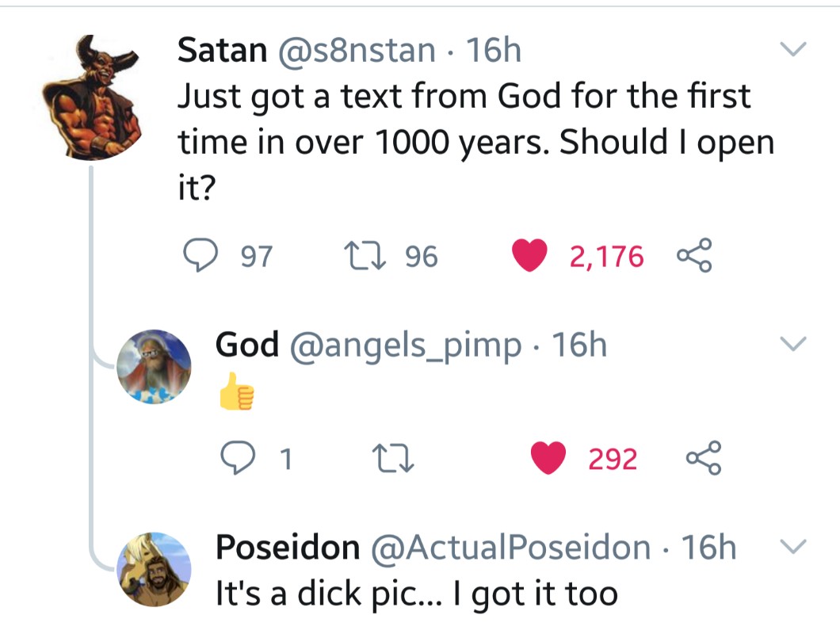The image size is (840, 630).
Task: Share Satan's tweet
Action: click(x=694, y=256)
